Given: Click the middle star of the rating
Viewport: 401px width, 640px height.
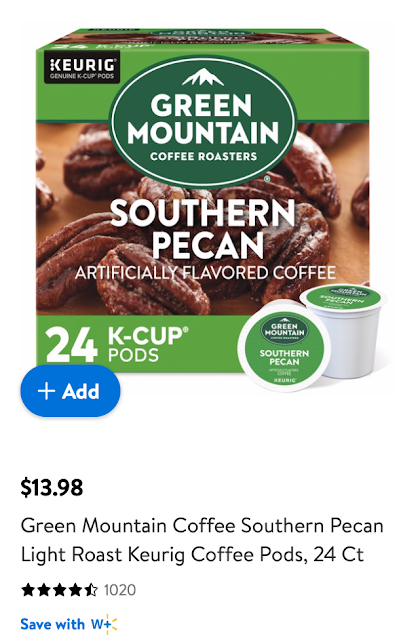Looking at the screenshot, I should coord(60,590).
